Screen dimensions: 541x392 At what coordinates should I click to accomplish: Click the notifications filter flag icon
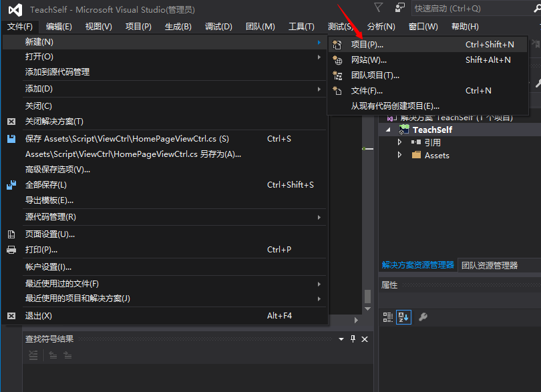(379, 7)
